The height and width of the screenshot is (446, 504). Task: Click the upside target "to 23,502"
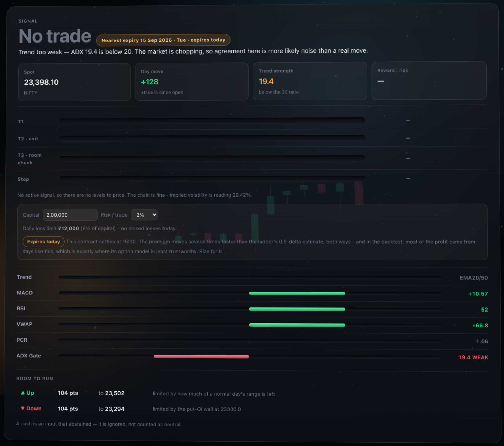click(x=111, y=393)
